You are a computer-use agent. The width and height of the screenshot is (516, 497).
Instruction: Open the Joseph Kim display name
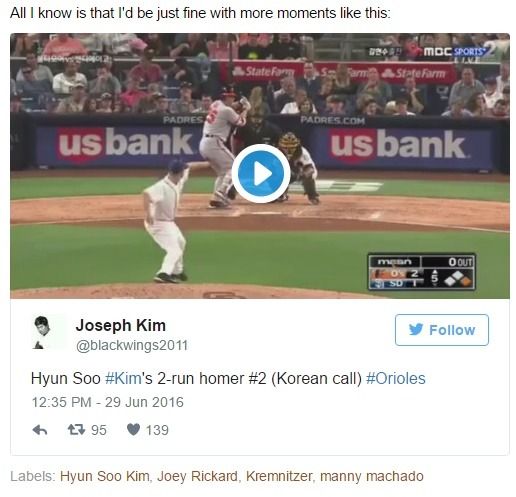click(x=121, y=325)
